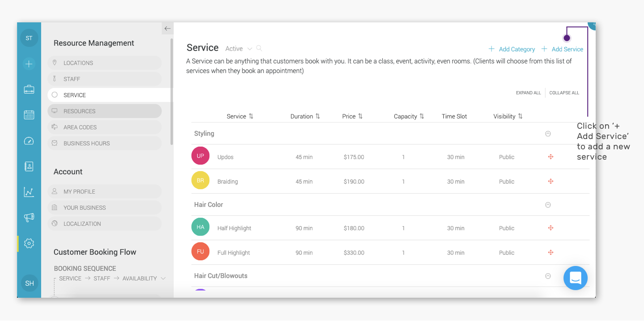The width and height of the screenshot is (644, 321).
Task: Expand the Booking Sequence chevron
Action: (163, 279)
